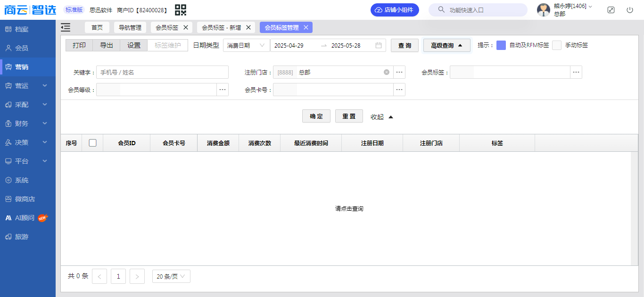This screenshot has width=644, height=297.
Task: Open the 20 条/页 page size dropdown
Action: coord(171,276)
